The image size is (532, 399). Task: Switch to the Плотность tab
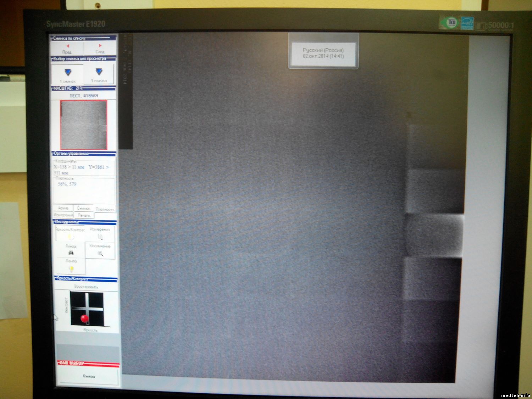105,209
